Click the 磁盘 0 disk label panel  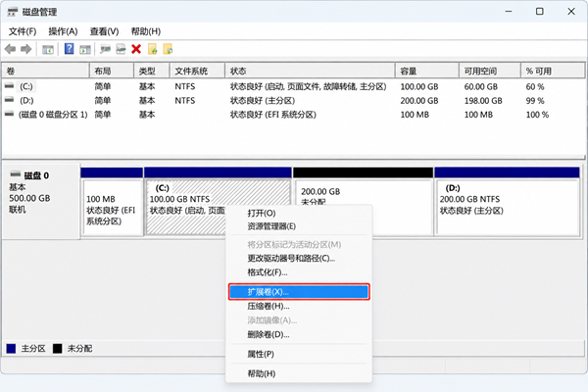[41, 202]
